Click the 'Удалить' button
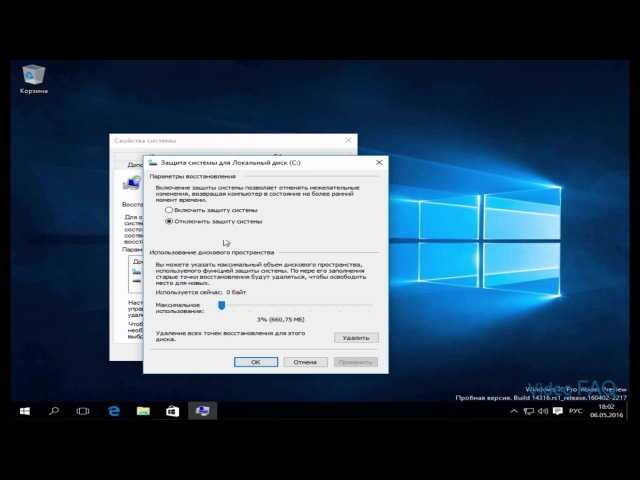 pyautogui.click(x=356, y=338)
